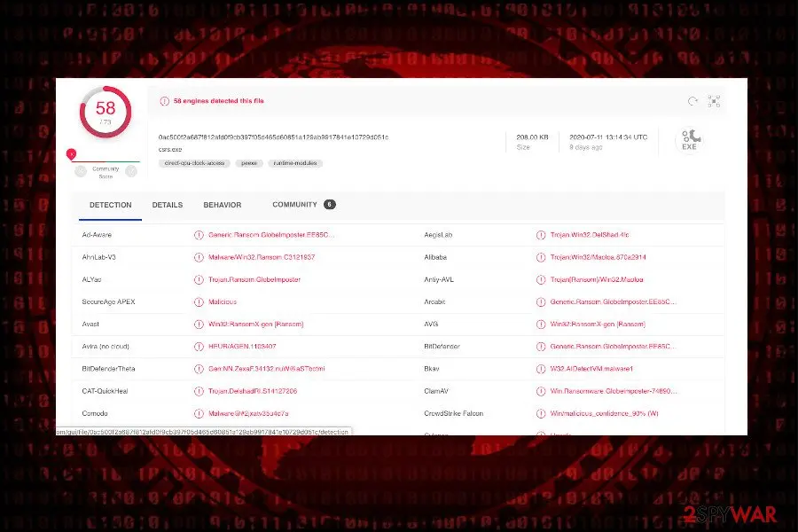The height and width of the screenshot is (532, 798).
Task: Click the EXE file type icon
Action: click(x=690, y=140)
